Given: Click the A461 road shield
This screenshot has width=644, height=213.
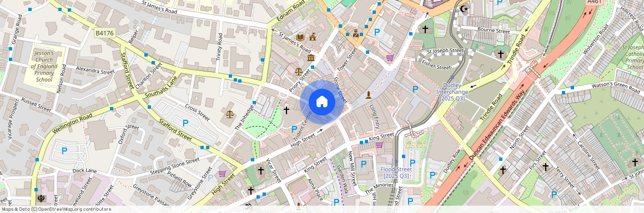Looking at the screenshot, I should click(593, 2).
